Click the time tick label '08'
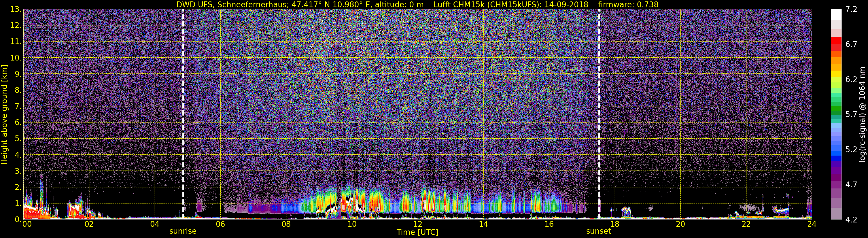The height and width of the screenshot is (238, 868). pos(286,224)
